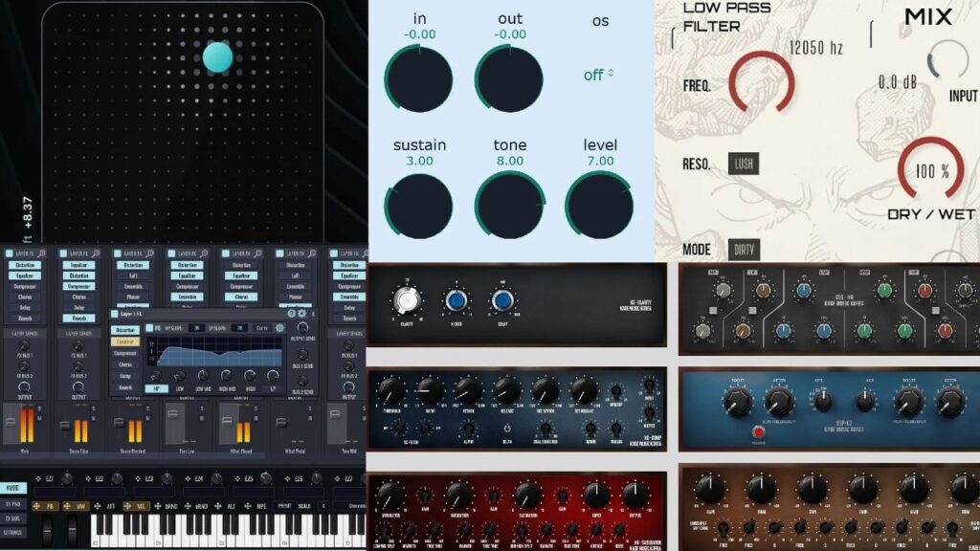Viewport: 980px width, 551px height.
Task: Switch to the XY PAD tab
Action: (x=13, y=504)
